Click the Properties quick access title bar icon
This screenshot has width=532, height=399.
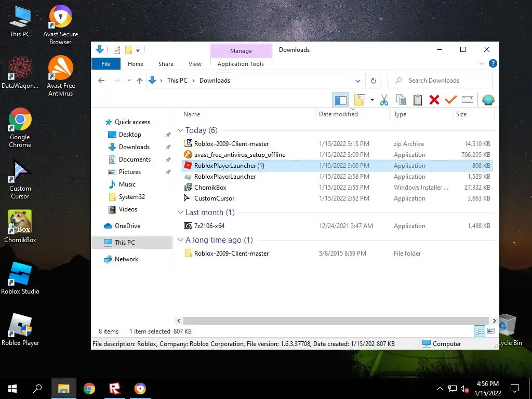[117, 50]
